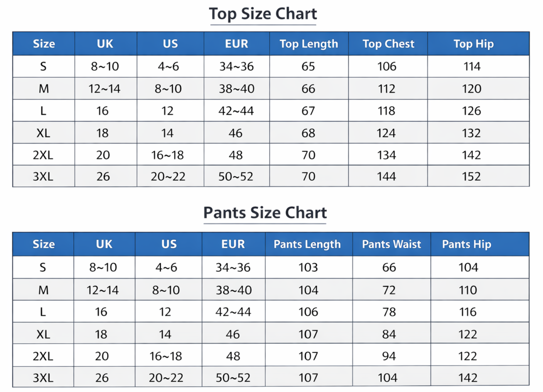This screenshot has width=543, height=392.
Task: Click top length value 68
Action: 308,133
